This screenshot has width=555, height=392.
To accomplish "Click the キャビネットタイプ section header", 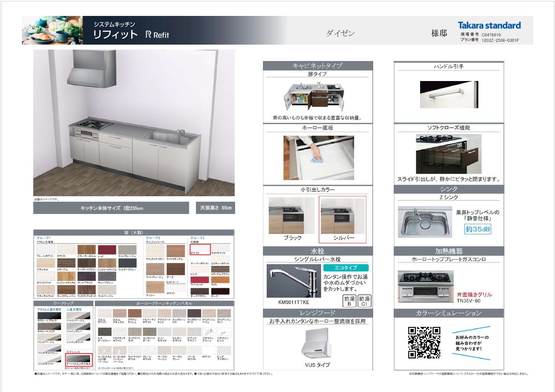I will [318, 66].
